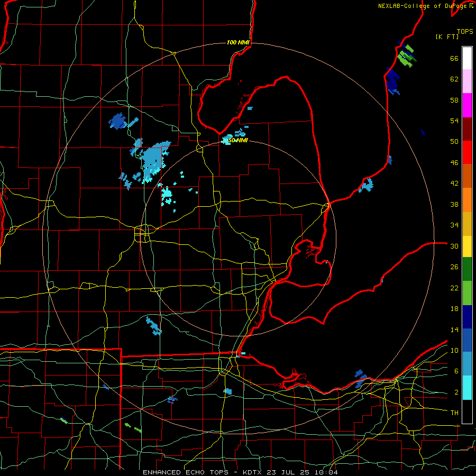Click the bright red legend swatch
Screen dimensions: 476x476
tap(467, 152)
